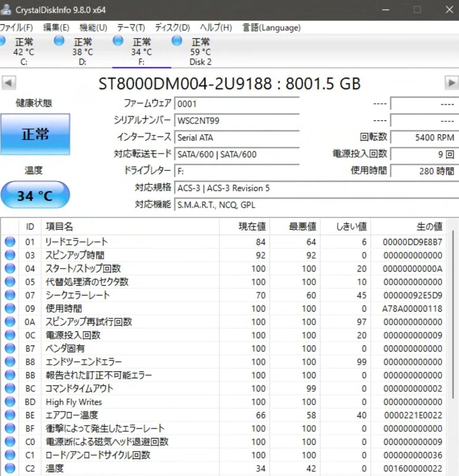
Task: Click status icon for 05 代替処理済のセクタ数
Action: [10, 282]
